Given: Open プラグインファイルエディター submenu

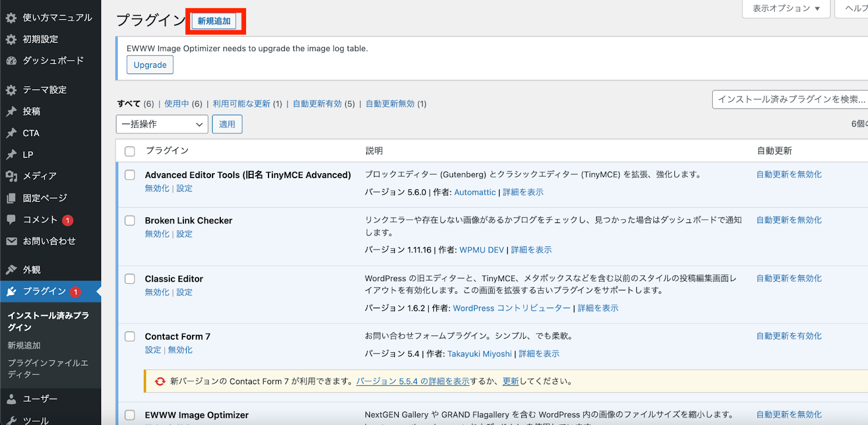Looking at the screenshot, I should pos(48,369).
